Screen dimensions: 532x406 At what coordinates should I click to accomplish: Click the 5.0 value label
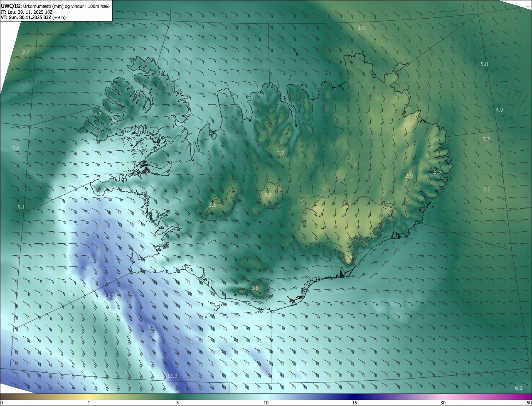click(x=484, y=64)
